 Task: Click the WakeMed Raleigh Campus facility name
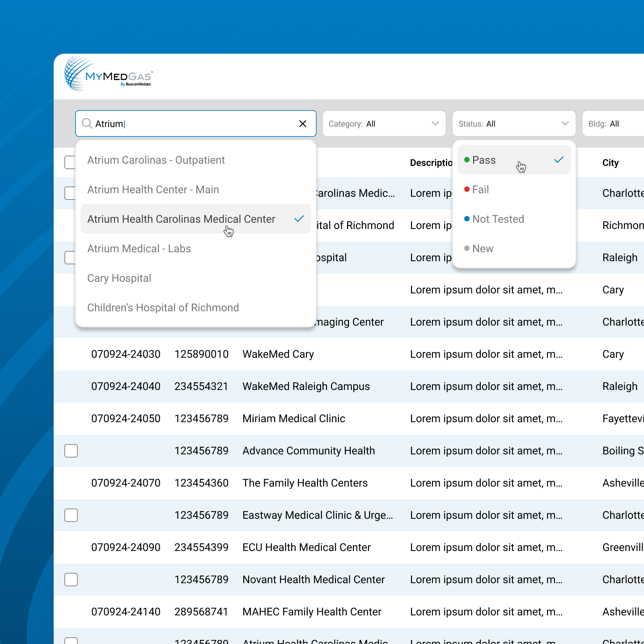coord(306,386)
